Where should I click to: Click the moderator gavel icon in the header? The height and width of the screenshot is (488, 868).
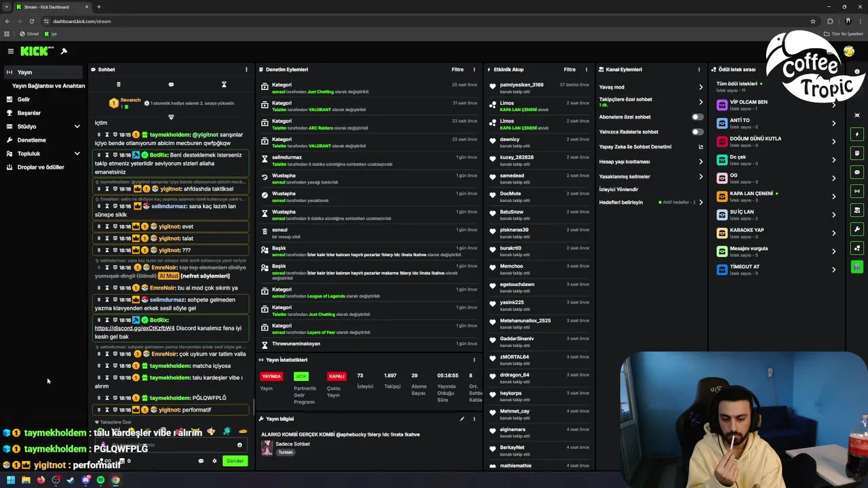tap(64, 52)
